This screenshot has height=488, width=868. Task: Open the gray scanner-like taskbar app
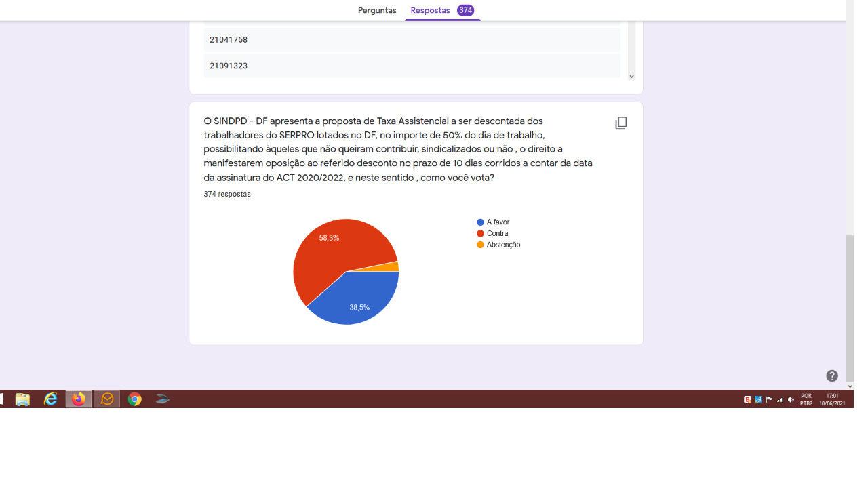(163, 399)
